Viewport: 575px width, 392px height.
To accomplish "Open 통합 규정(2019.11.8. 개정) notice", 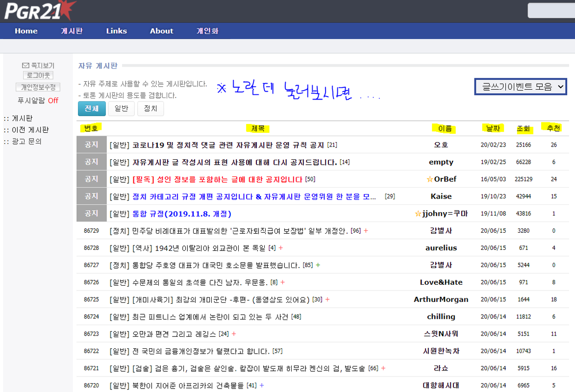I will click(x=182, y=214).
